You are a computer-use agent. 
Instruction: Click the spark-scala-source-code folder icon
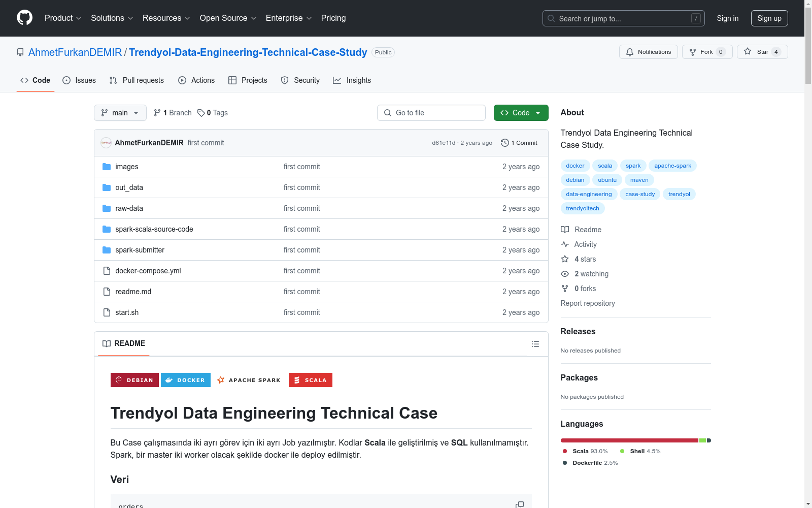coord(107,229)
